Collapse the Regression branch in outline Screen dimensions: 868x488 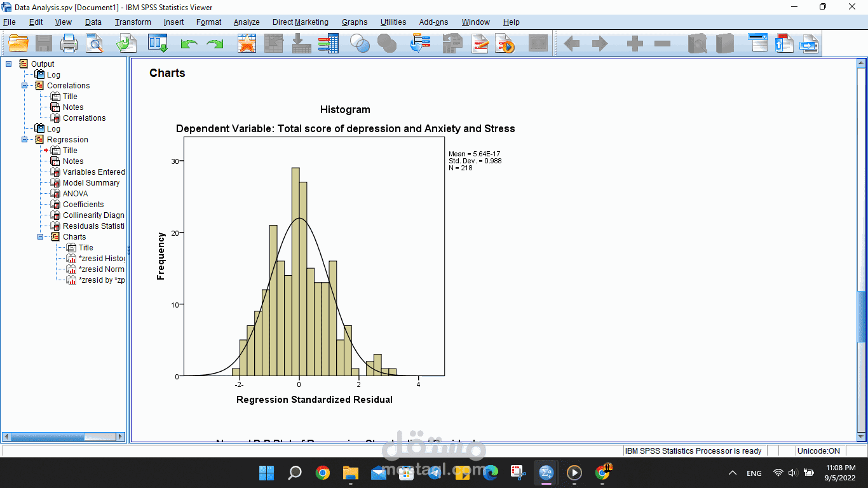click(x=25, y=139)
